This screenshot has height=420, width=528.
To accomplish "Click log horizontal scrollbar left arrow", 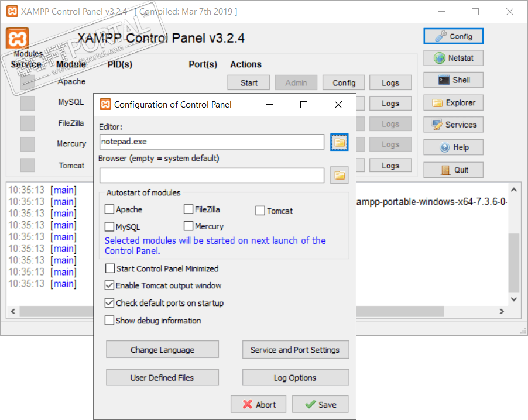I will point(13,311).
